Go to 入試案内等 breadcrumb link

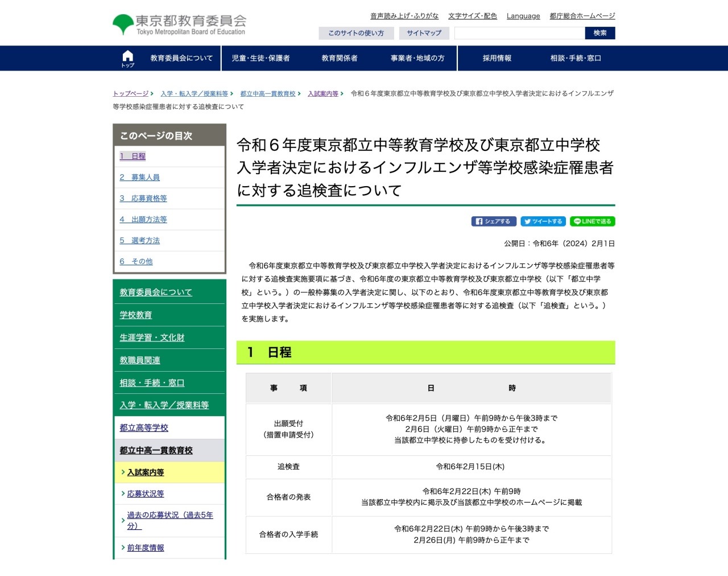pyautogui.click(x=323, y=94)
